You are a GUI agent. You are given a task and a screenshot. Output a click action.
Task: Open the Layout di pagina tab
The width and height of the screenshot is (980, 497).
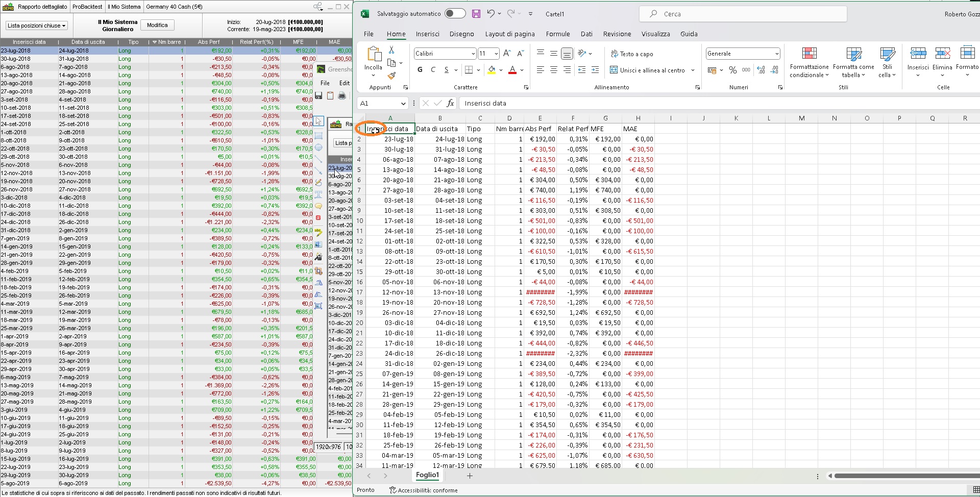510,34
